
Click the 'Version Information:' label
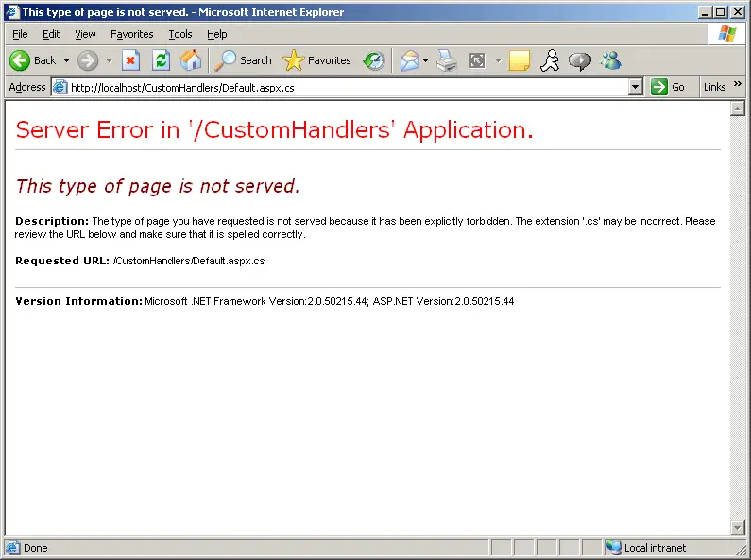click(x=78, y=301)
